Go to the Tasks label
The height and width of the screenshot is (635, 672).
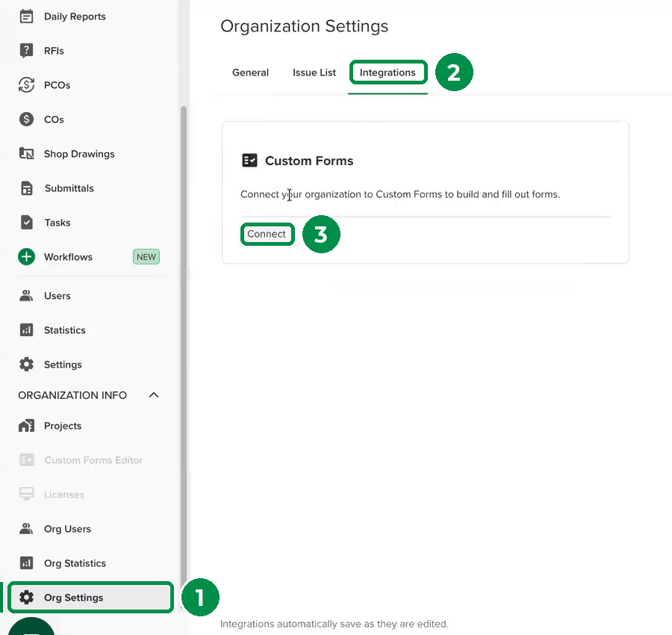(x=57, y=223)
